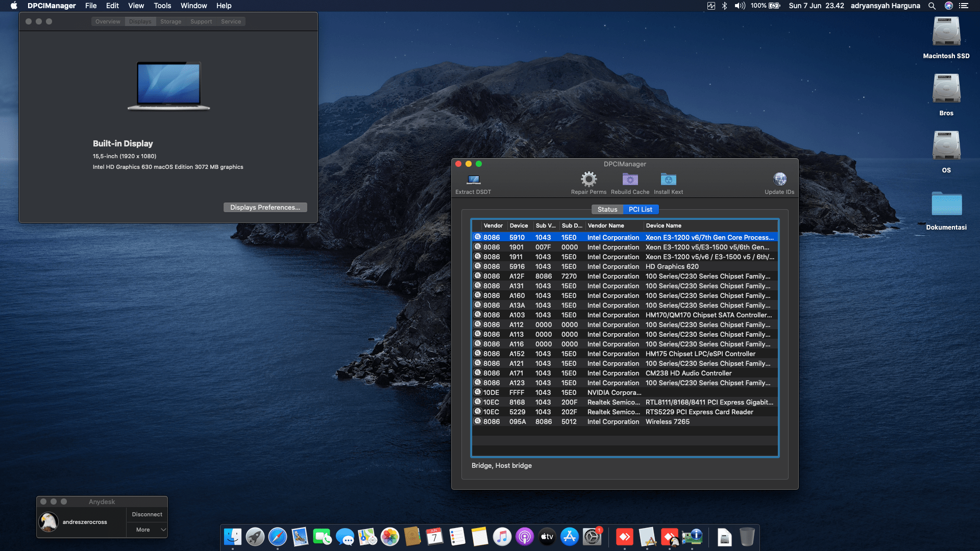Open App Store from the Dock
Screen dimensions: 980x551
(570, 537)
